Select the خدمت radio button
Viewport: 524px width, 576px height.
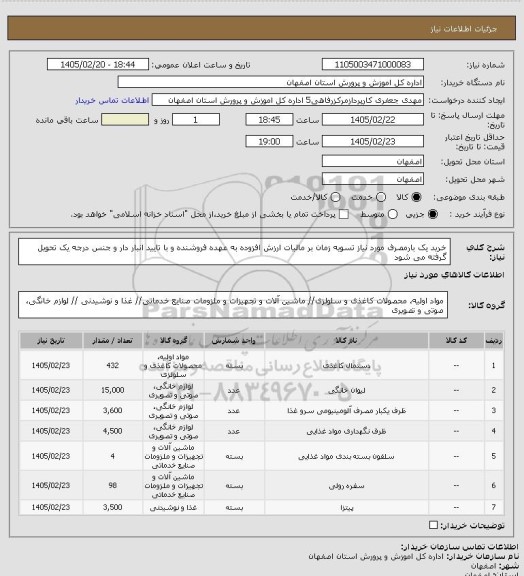tap(381, 197)
